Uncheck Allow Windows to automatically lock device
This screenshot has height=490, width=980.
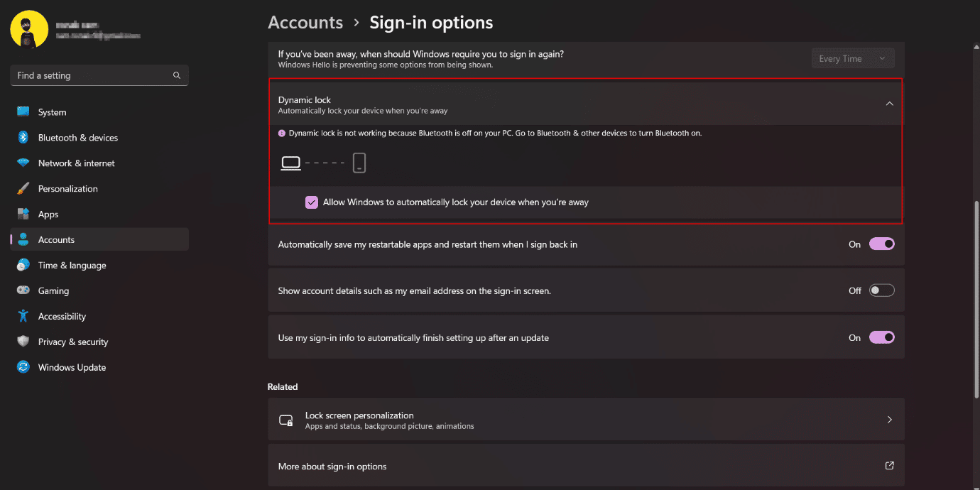click(312, 202)
